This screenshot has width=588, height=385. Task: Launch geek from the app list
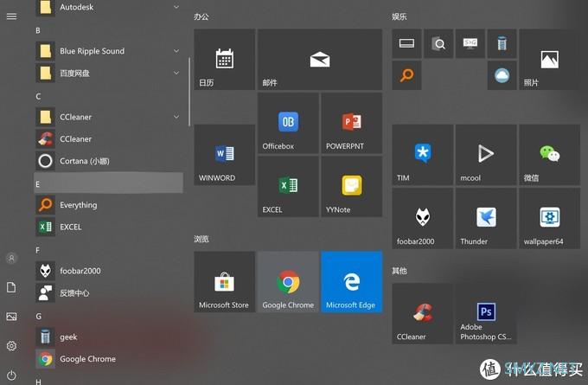pos(109,337)
